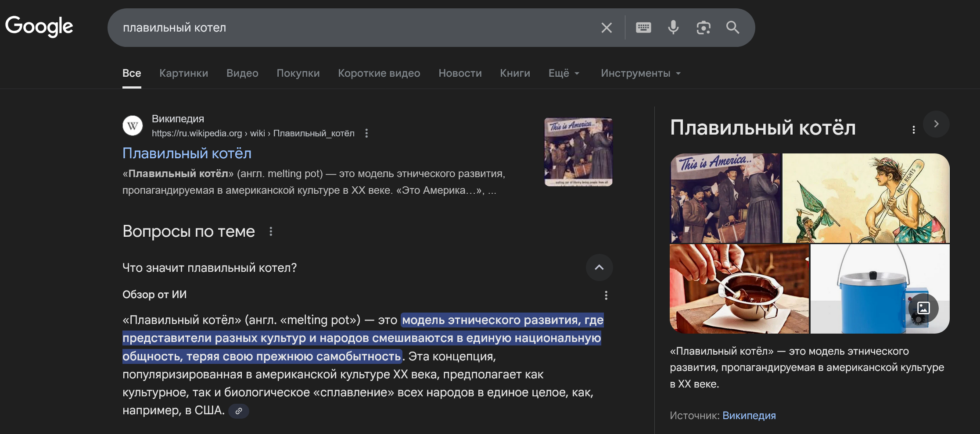Screen dimensions: 980x434
Task: Click the Вопросы по теме heading
Action: (189, 231)
